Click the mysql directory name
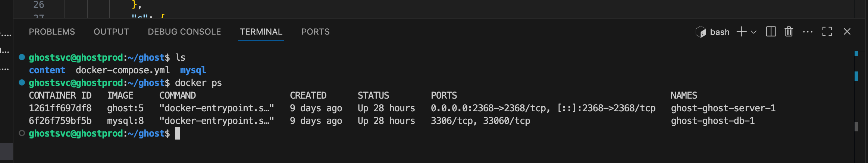 [x=193, y=70]
